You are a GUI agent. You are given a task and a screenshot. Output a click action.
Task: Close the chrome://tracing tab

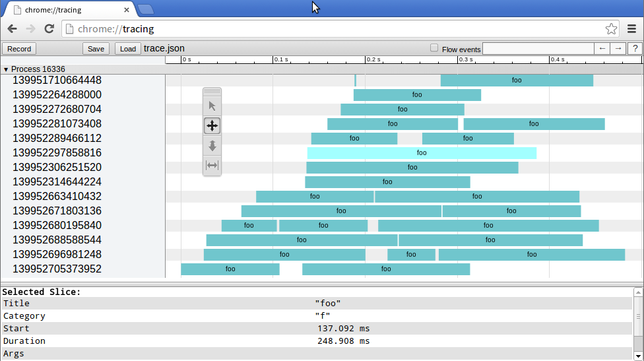point(127,10)
